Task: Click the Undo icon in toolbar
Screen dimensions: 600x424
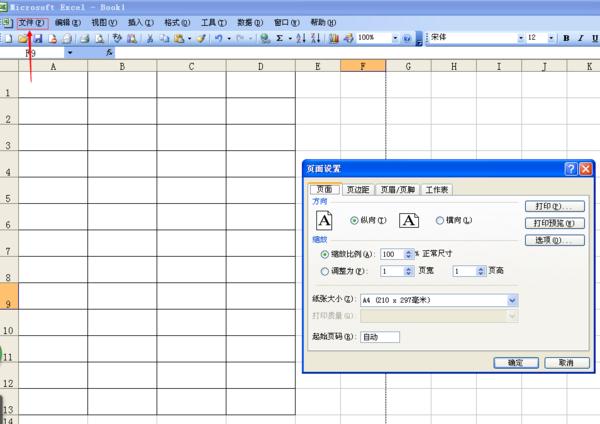Action: (217, 38)
